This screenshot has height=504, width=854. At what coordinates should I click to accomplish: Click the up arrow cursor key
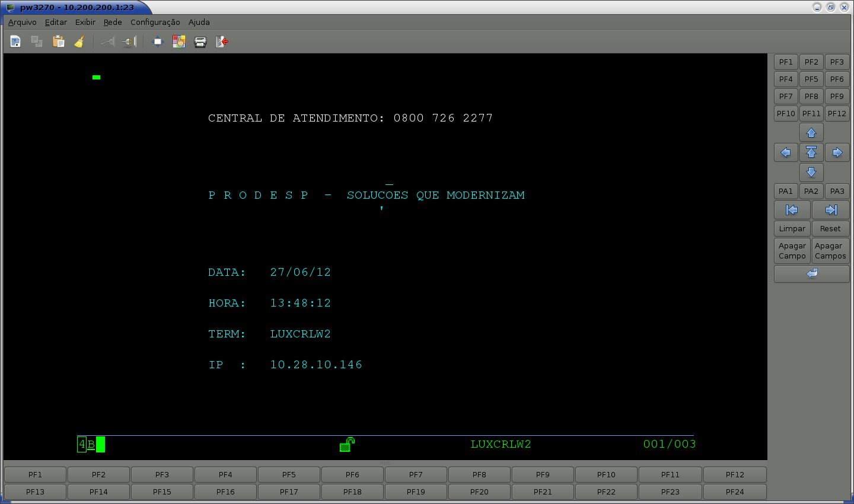coord(811,133)
